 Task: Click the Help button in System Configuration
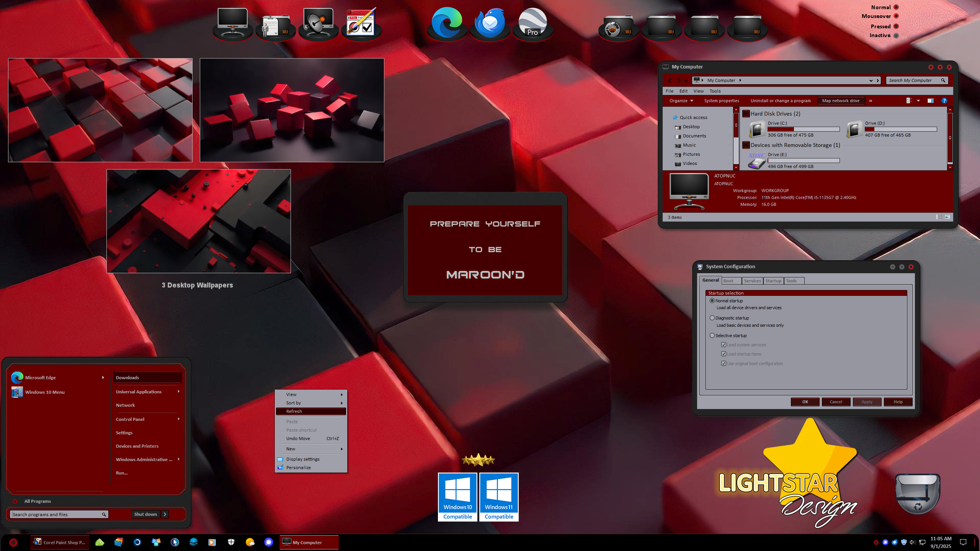(898, 402)
